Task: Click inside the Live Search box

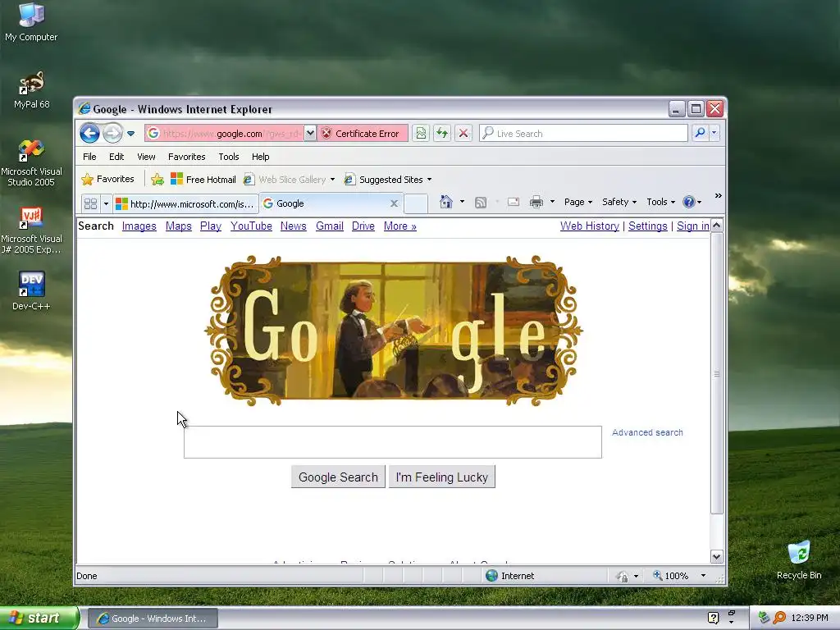Action: click(583, 134)
